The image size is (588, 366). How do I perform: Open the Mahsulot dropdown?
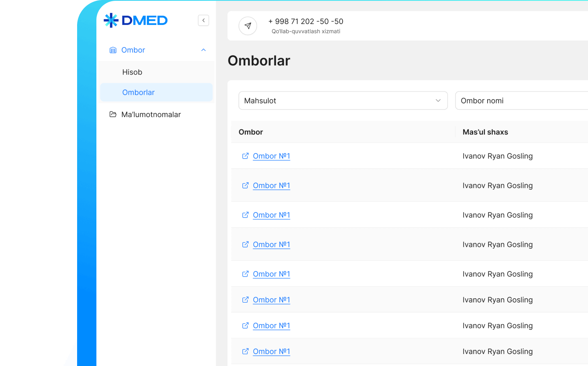[x=343, y=101]
